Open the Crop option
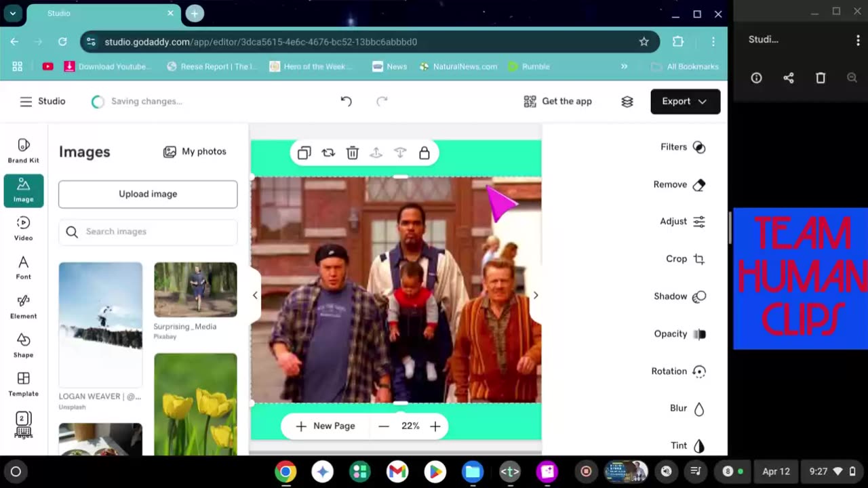Screen dimensions: 868x488 point(686,259)
